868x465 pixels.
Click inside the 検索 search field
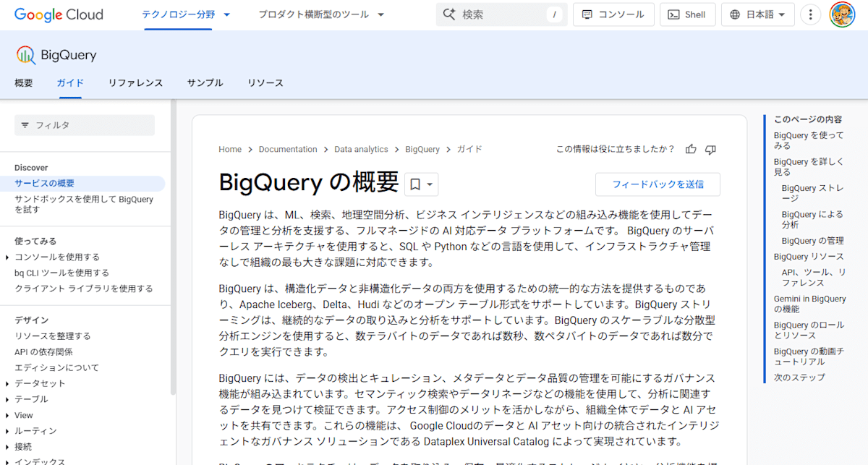[492, 14]
